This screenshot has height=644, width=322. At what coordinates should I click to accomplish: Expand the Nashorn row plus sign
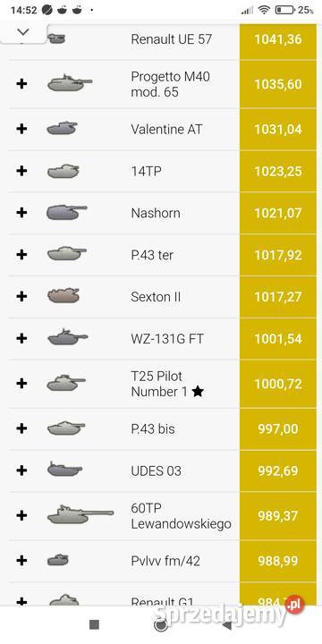[21, 213]
